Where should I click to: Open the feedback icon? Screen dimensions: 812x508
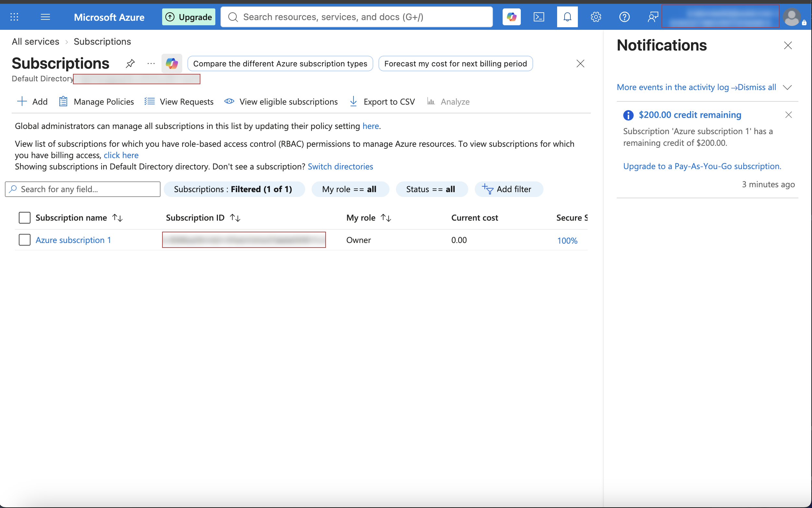click(653, 17)
